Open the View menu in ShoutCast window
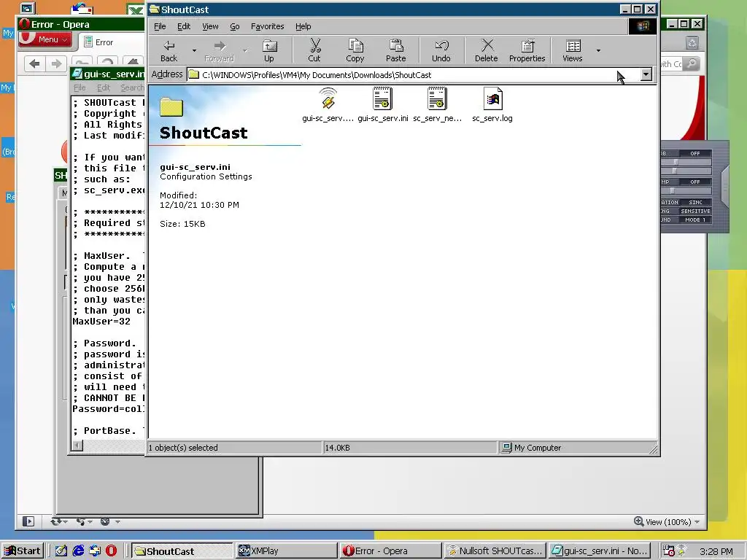The height and width of the screenshot is (560, 747). (210, 27)
